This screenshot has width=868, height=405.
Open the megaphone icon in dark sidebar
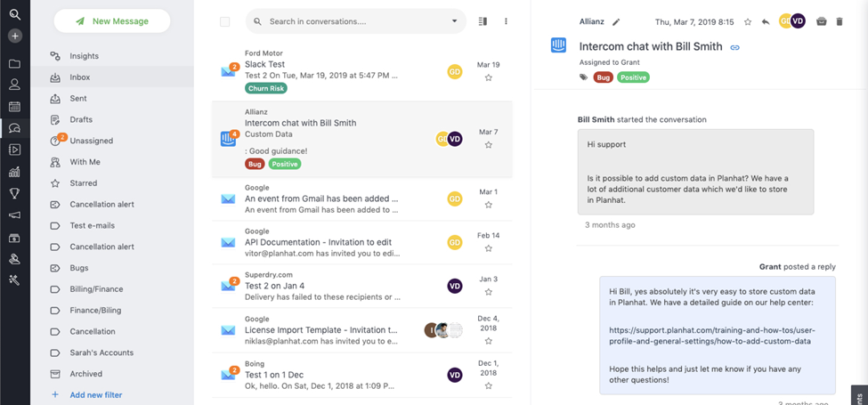point(15,215)
